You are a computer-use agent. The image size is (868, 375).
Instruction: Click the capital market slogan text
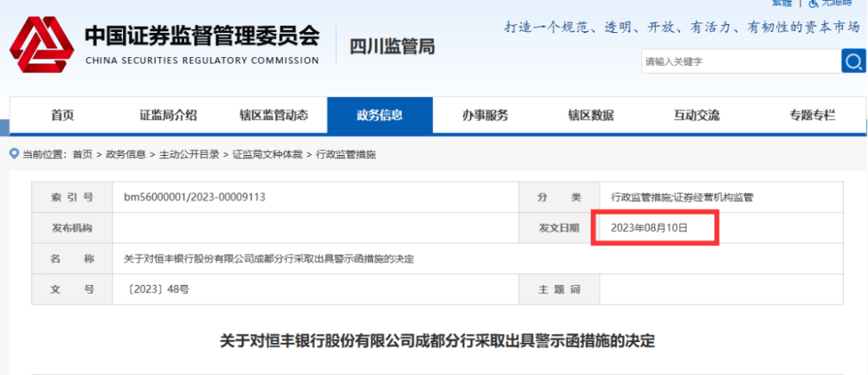coord(682,27)
